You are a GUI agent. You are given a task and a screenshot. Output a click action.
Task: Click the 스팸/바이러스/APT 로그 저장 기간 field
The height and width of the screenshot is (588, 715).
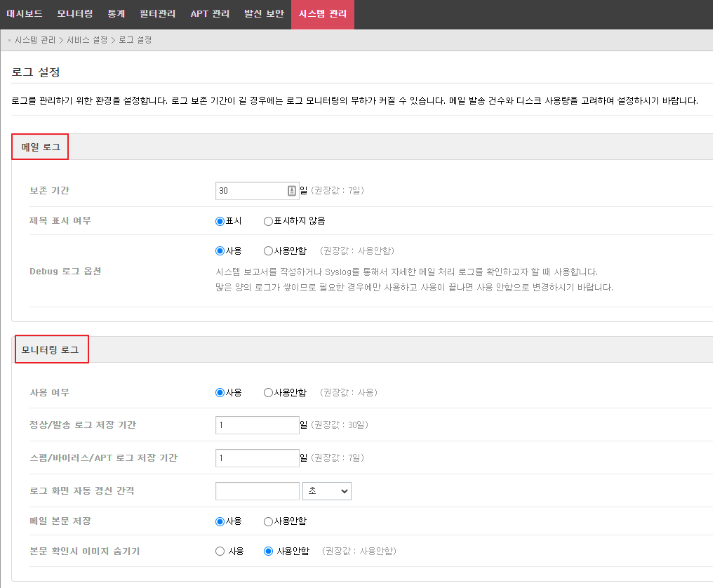click(257, 458)
